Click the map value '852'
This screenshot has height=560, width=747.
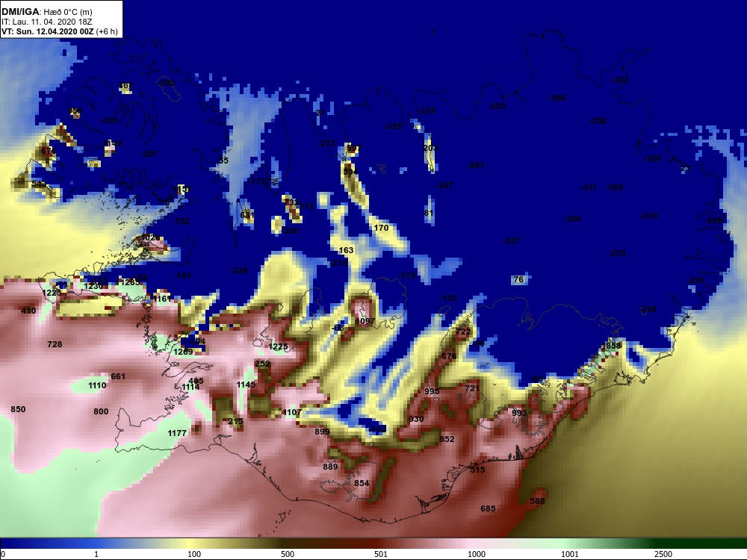coord(447,439)
